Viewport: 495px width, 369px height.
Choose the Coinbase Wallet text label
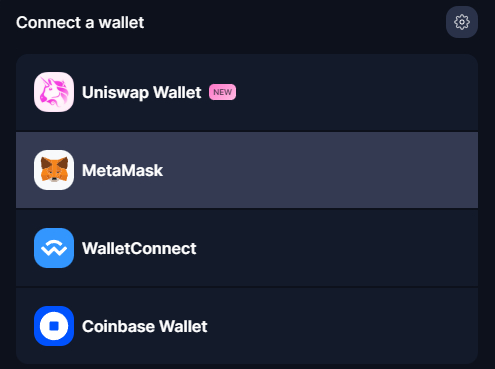145,326
